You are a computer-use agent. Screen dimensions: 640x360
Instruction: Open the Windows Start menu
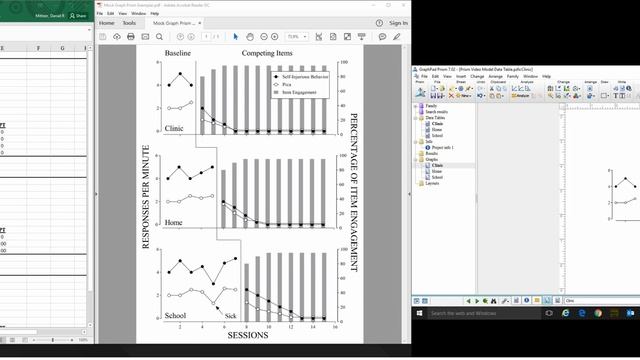pyautogui.click(x=419, y=313)
